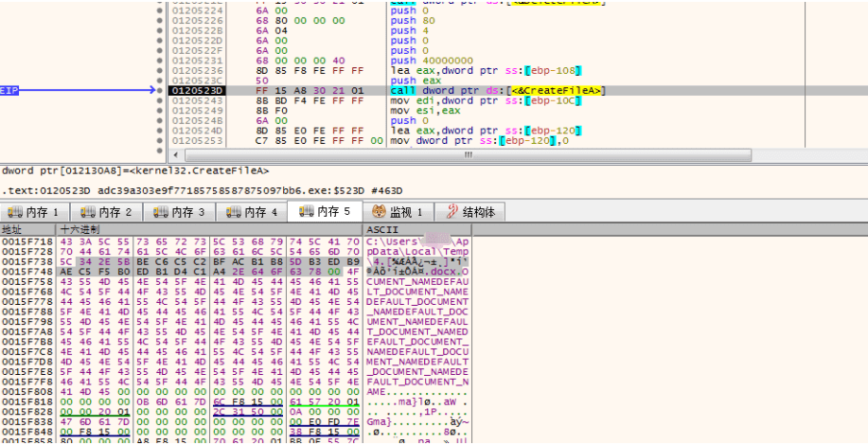Click the memory chip icon on 内存 2 tab
Image resolution: width=868 pixels, height=445 pixels.
point(87,212)
